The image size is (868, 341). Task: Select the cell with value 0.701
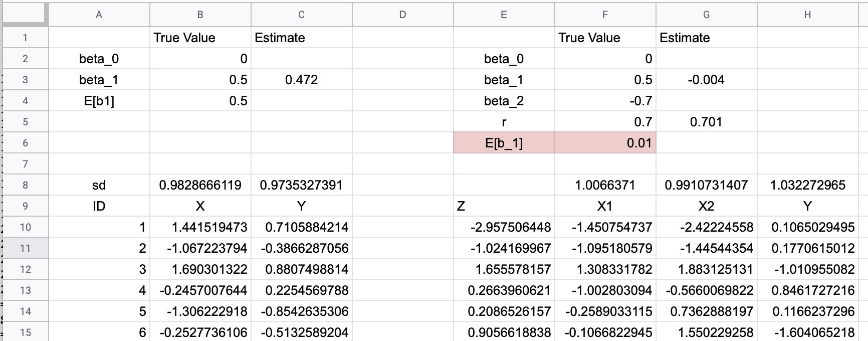pyautogui.click(x=706, y=122)
